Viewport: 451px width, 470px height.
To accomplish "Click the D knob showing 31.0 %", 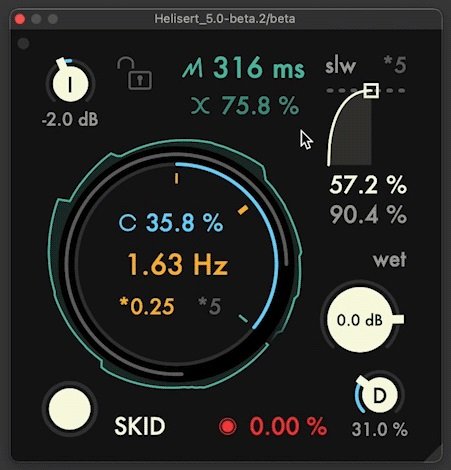I will [379, 395].
